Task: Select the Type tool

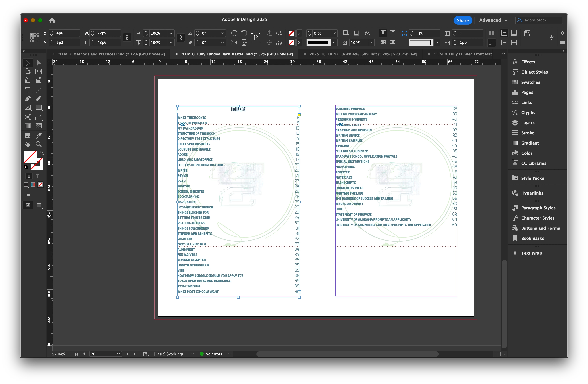Action: point(28,90)
